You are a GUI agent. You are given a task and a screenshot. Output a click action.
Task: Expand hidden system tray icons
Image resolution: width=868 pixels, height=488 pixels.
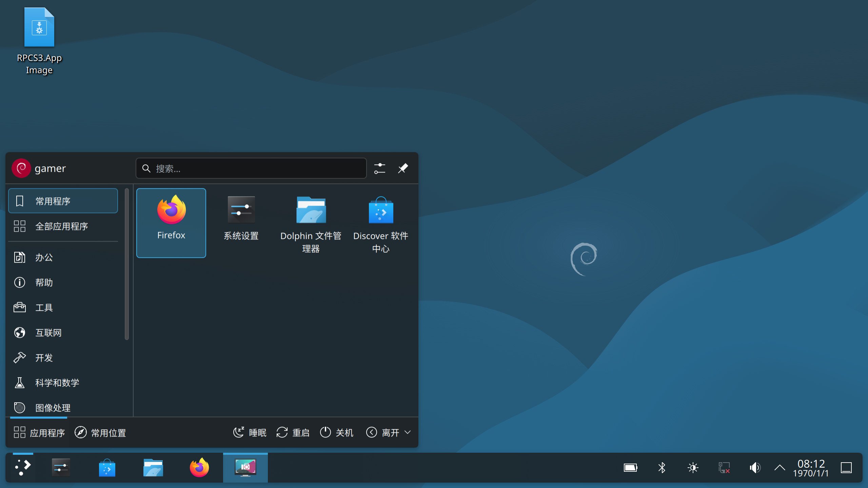click(779, 468)
